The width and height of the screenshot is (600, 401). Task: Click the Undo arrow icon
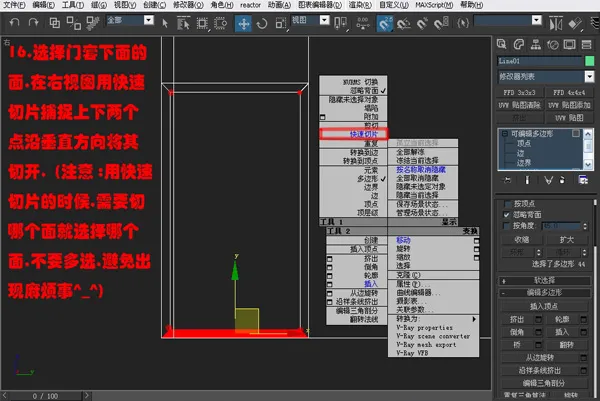[x=14, y=23]
